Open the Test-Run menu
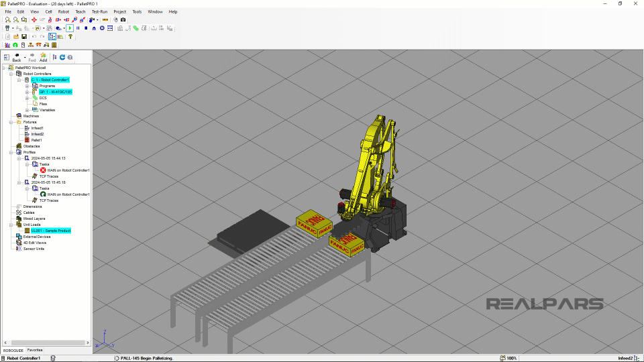The image size is (644, 362). 99,12
